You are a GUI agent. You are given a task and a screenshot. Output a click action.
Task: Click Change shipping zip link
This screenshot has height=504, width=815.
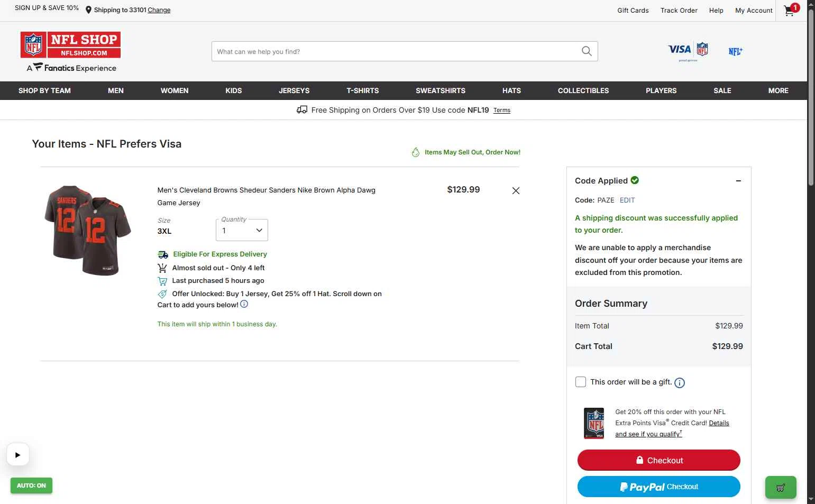click(159, 10)
